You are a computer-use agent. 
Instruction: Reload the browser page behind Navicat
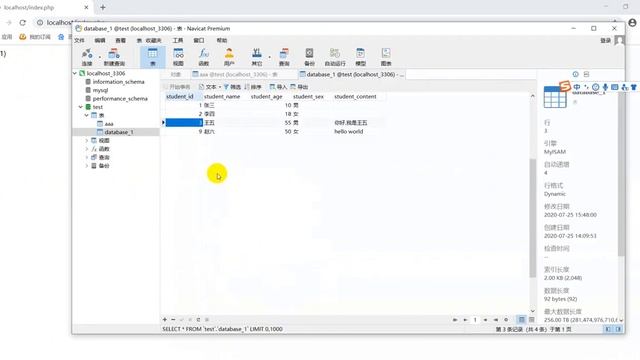[x=22, y=22]
